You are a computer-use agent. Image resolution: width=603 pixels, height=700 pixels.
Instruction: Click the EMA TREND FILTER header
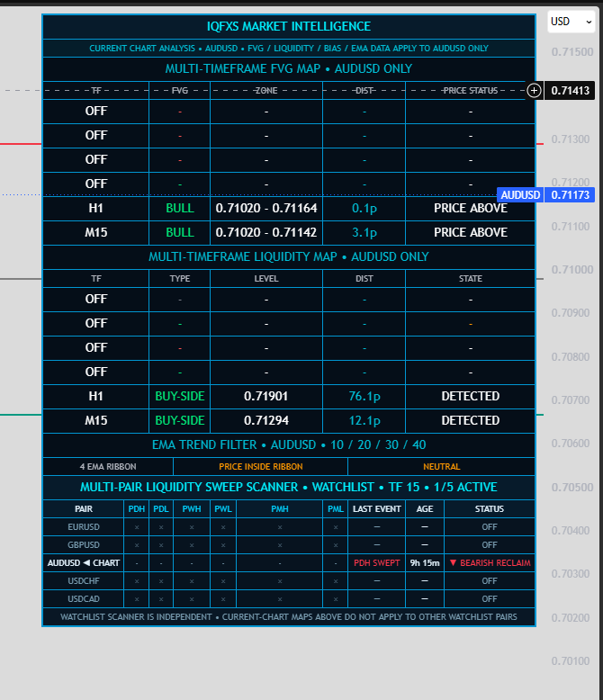289,444
